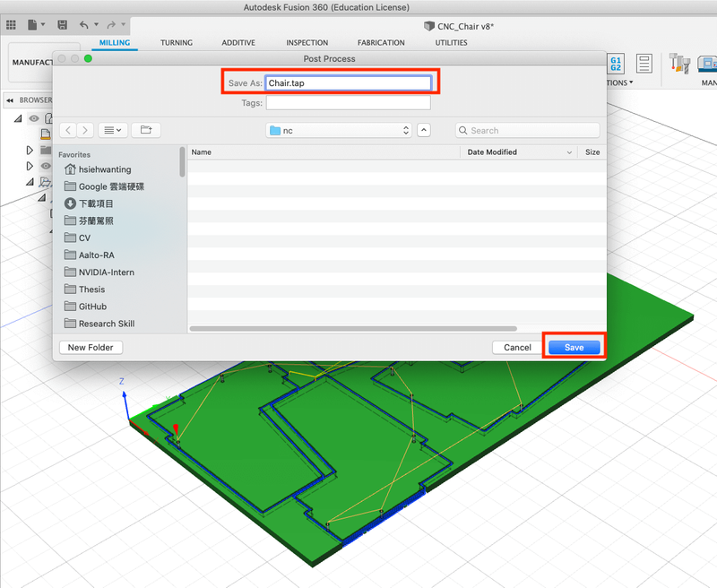Screen dimensions: 717x588
Task: Select the GitHub folder in Favorites
Action: [x=92, y=307]
